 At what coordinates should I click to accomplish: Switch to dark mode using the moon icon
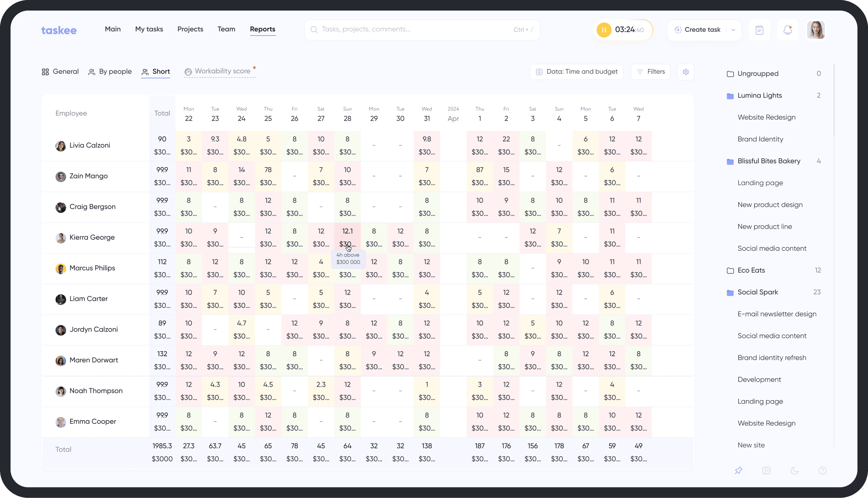[795, 471]
